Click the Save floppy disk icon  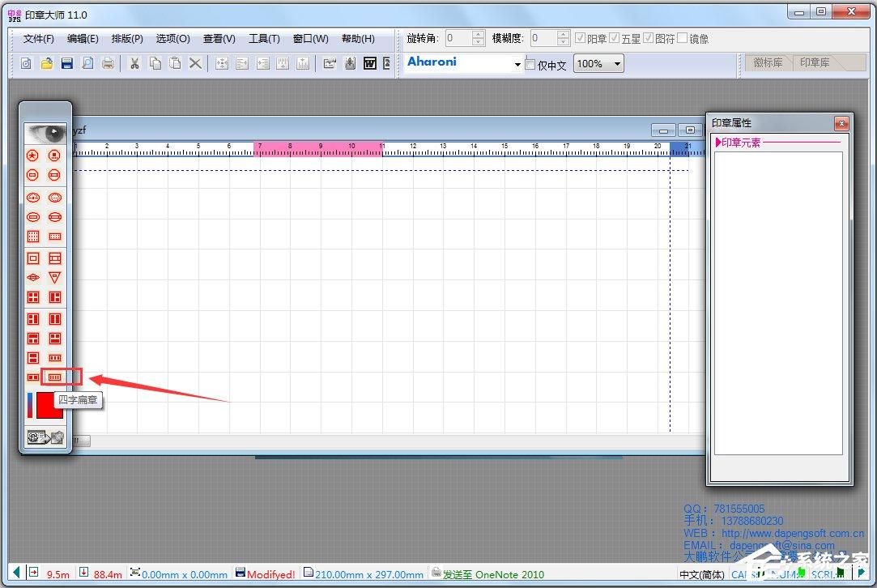(x=67, y=63)
